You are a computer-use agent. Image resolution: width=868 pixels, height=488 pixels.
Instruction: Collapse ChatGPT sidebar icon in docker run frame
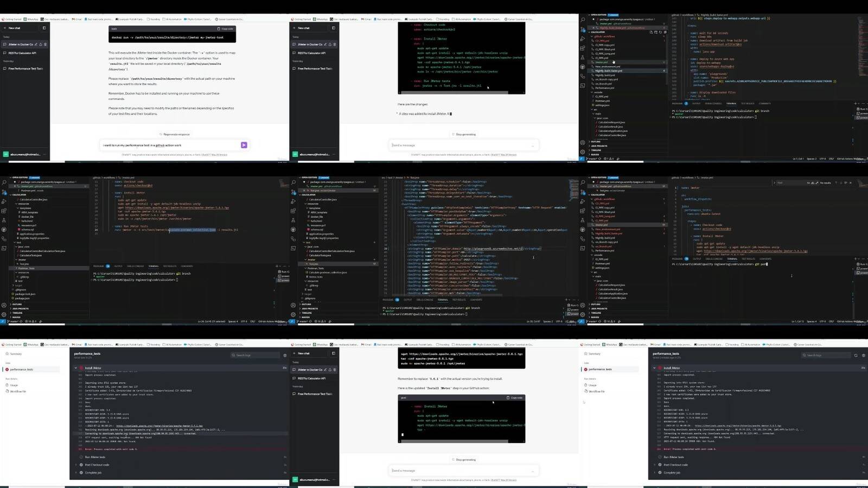[x=44, y=28]
